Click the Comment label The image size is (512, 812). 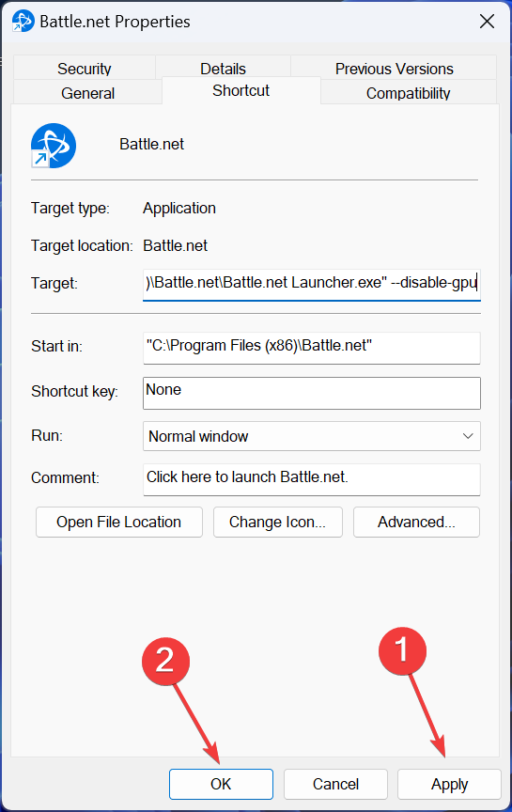[x=65, y=477]
